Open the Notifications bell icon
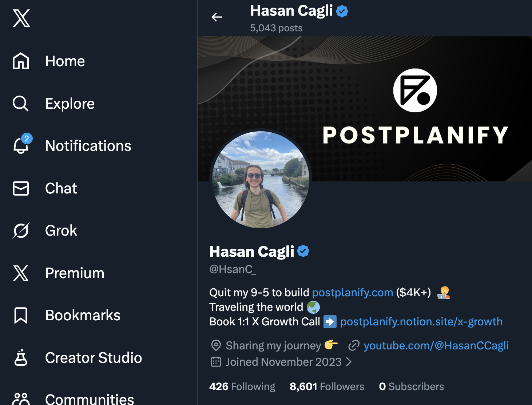This screenshot has width=532, height=405. click(x=21, y=146)
